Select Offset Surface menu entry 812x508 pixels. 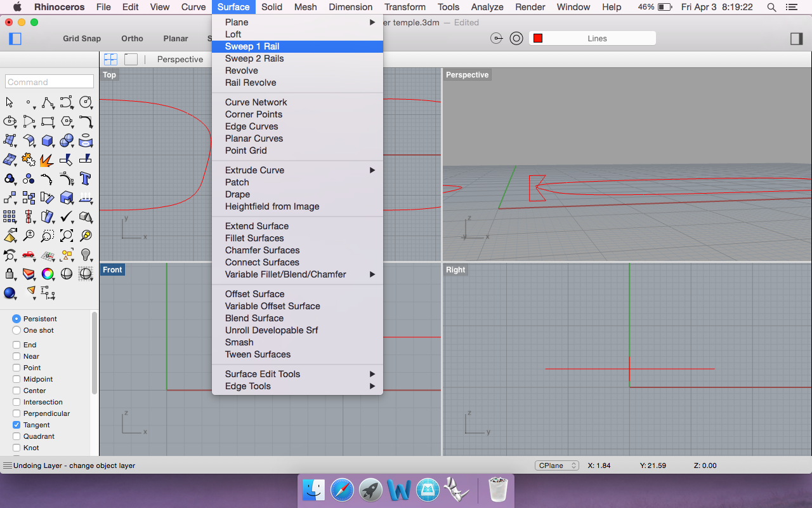tap(298, 294)
